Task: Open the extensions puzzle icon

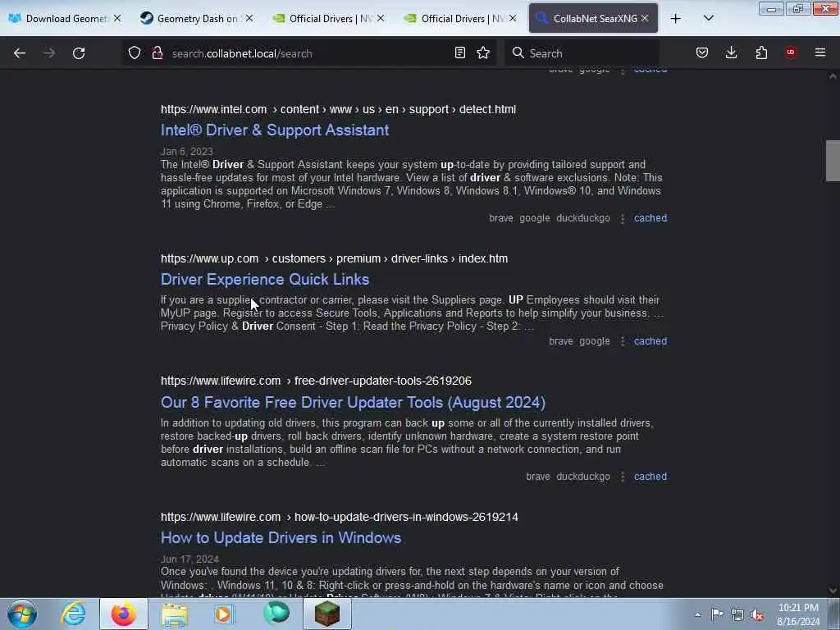Action: pyautogui.click(x=761, y=52)
